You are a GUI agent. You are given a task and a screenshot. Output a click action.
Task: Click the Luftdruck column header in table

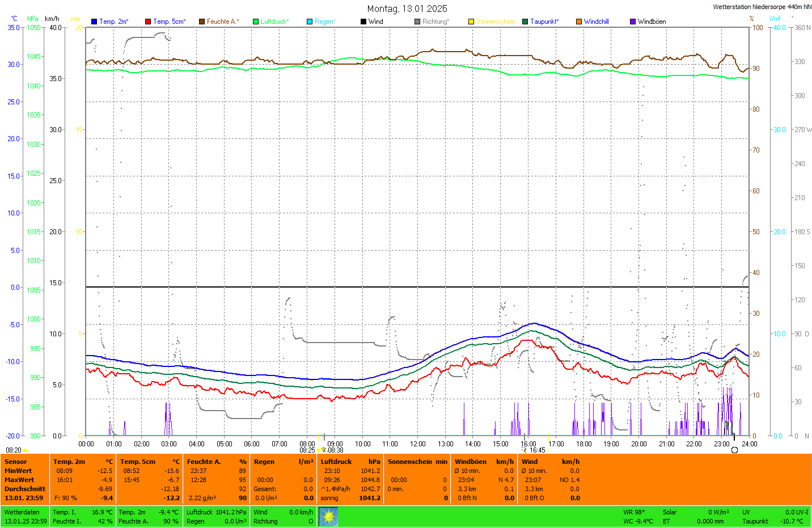point(336,462)
